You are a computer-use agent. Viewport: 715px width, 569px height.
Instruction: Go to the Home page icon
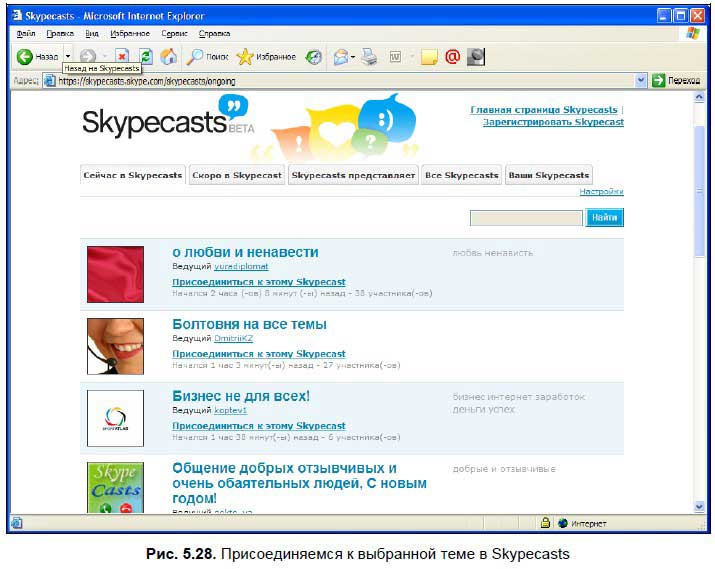[169, 57]
